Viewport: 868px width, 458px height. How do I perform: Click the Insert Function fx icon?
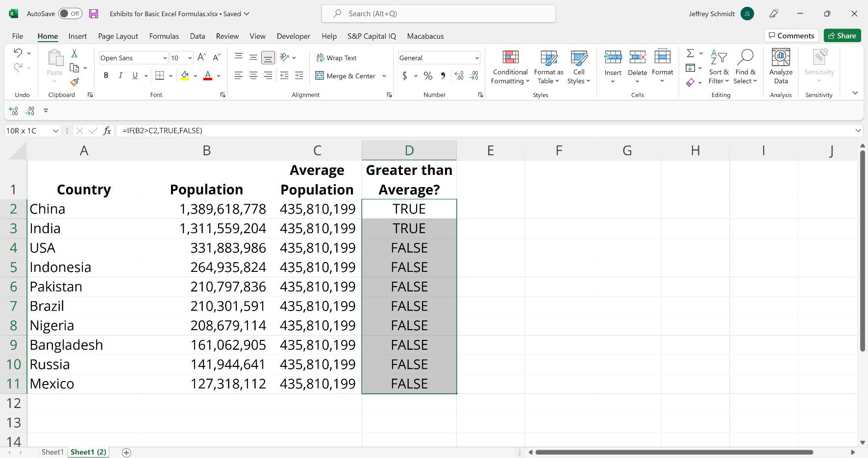point(107,131)
